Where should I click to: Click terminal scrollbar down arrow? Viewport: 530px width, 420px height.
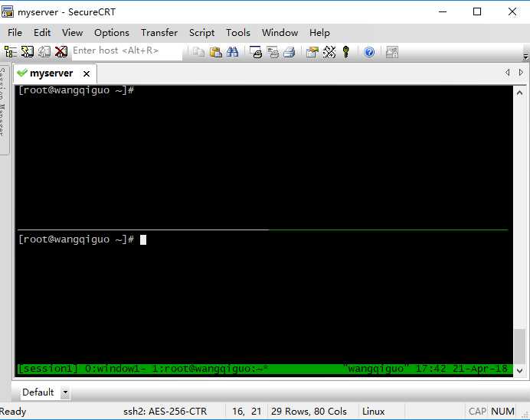(520, 370)
